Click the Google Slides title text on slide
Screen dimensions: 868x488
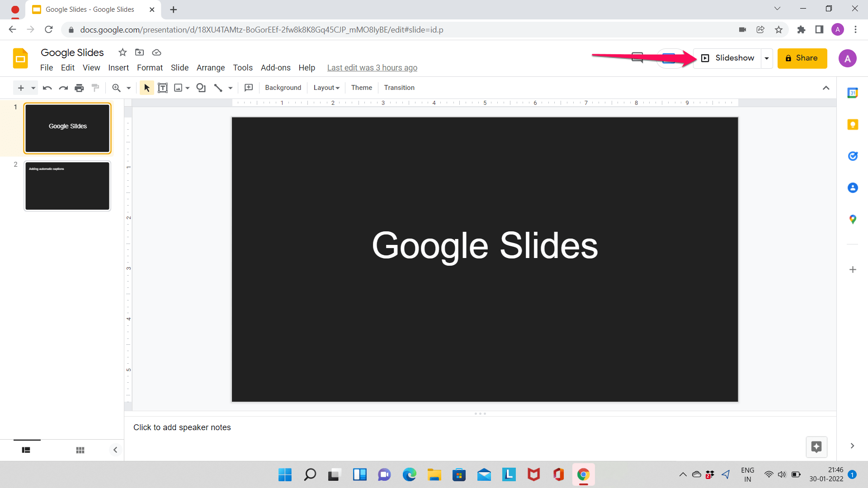(485, 245)
